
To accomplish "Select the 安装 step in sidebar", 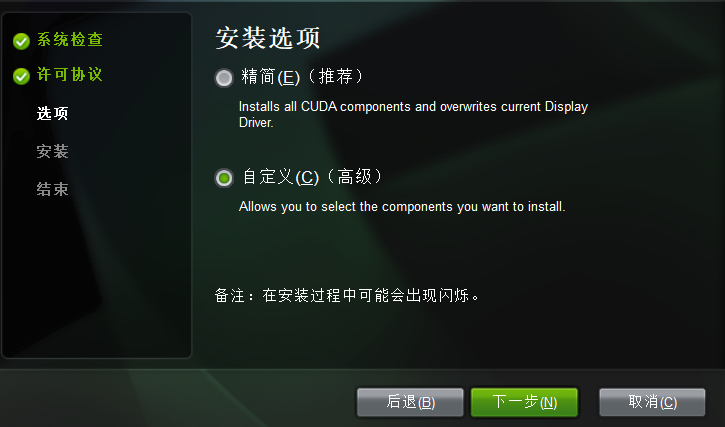I will pyautogui.click(x=52, y=151).
